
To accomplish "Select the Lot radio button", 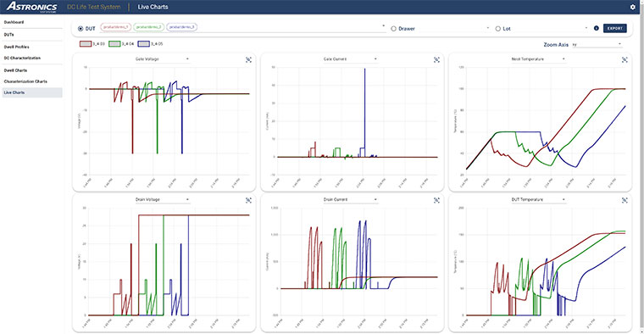I will tap(497, 29).
